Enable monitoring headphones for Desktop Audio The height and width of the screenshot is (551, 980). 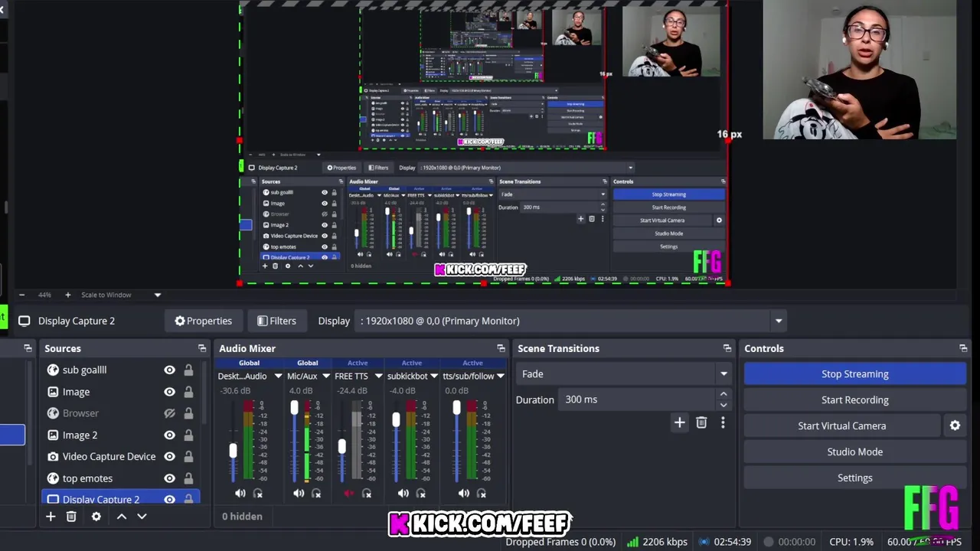click(x=258, y=494)
